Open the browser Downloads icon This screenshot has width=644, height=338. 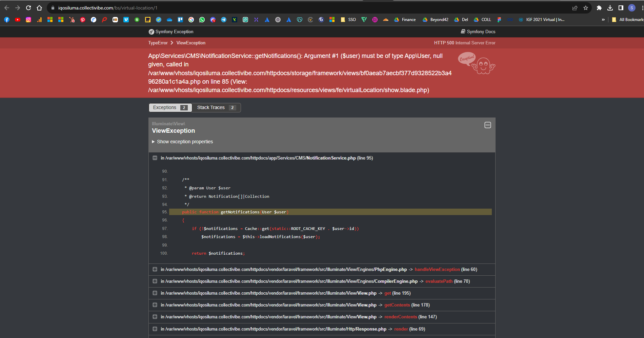[x=610, y=8]
